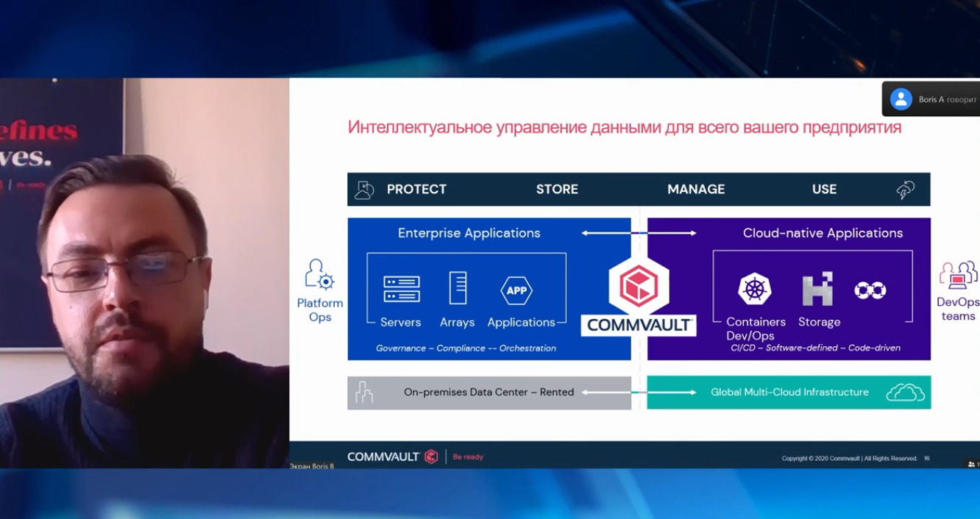This screenshot has width=980, height=519.
Task: Click the 'Containers Dev/Ops' label
Action: click(x=756, y=329)
